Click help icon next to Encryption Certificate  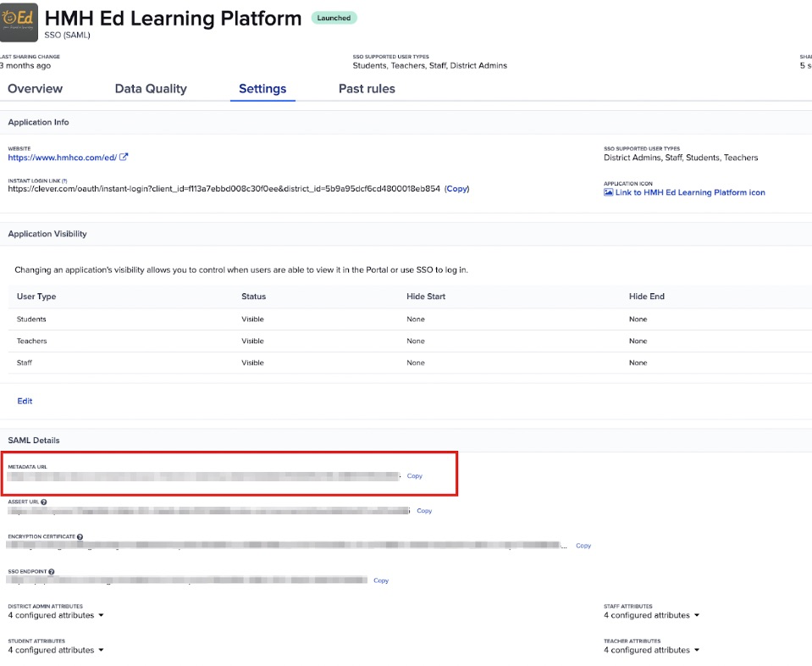[80, 537]
